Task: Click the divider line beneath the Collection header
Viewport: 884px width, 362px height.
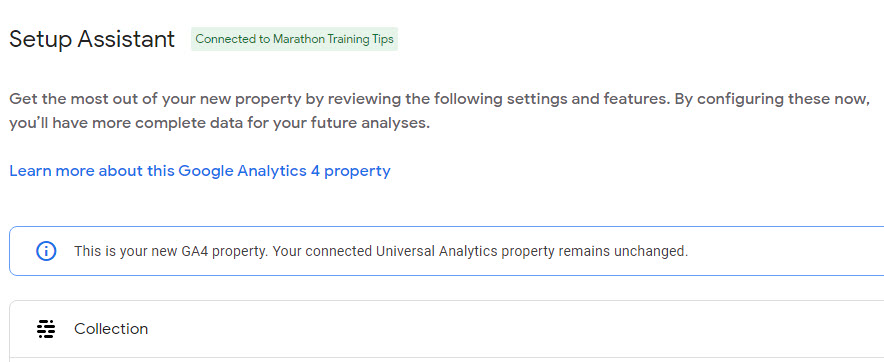Action: pyautogui.click(x=447, y=357)
